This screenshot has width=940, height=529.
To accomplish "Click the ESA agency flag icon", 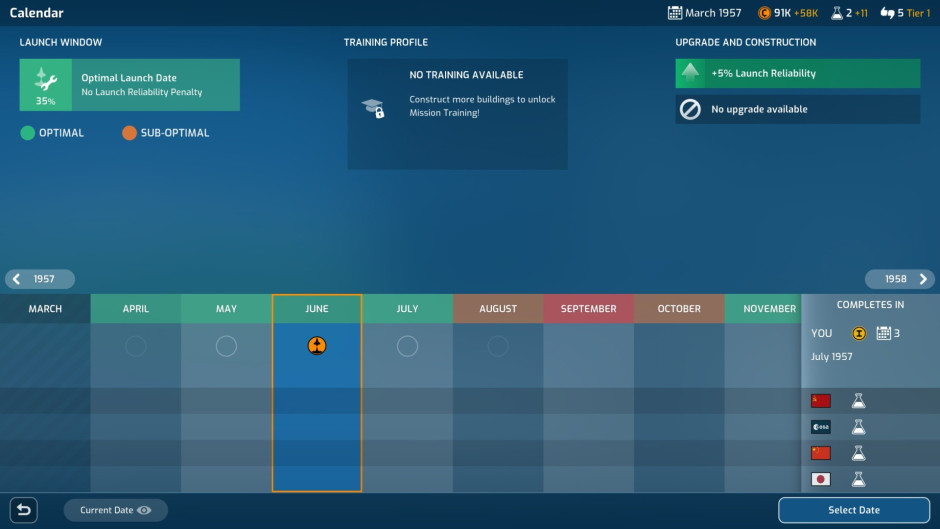I will (x=821, y=427).
